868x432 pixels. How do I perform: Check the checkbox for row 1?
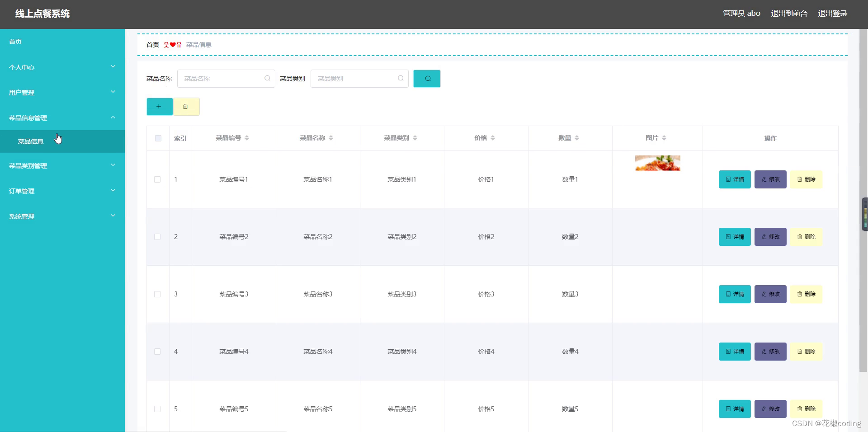(157, 179)
